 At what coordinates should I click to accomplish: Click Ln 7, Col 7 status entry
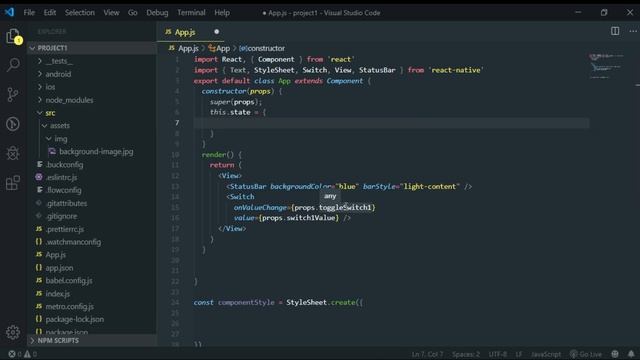tap(427, 354)
